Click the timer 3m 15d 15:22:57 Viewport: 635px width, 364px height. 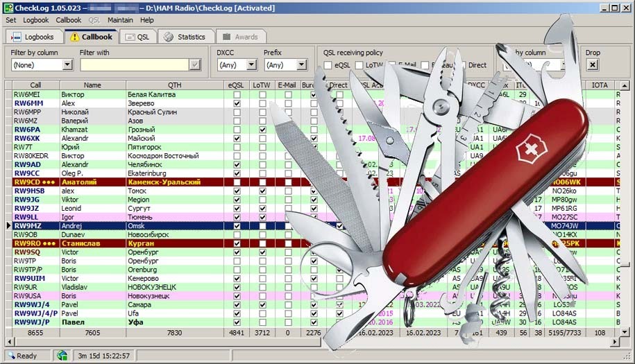[x=103, y=356]
